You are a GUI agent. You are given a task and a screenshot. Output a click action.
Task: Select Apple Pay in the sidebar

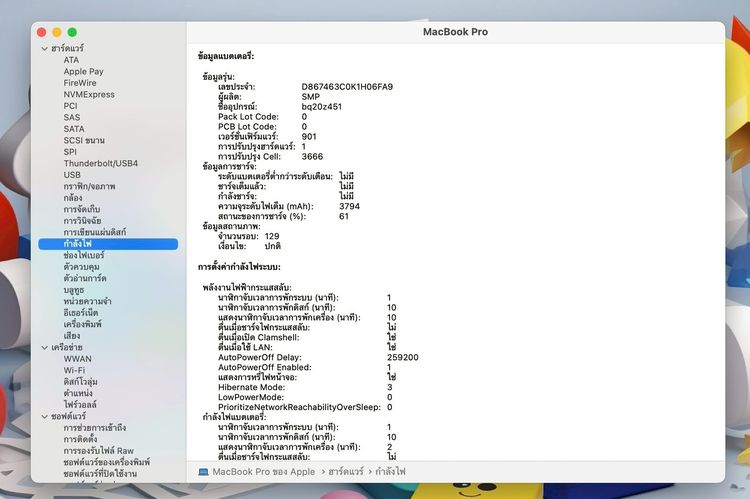(83, 71)
